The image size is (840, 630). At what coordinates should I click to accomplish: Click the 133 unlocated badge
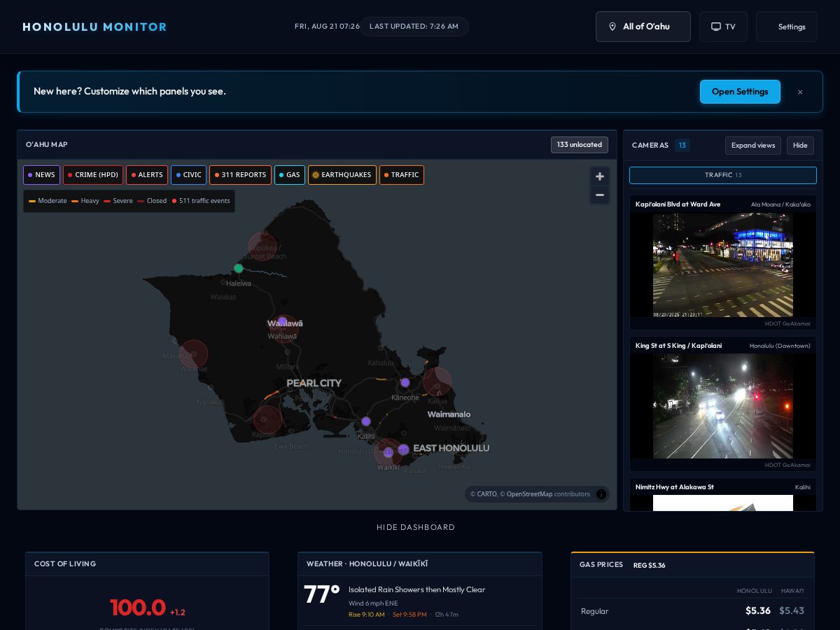pyautogui.click(x=580, y=145)
